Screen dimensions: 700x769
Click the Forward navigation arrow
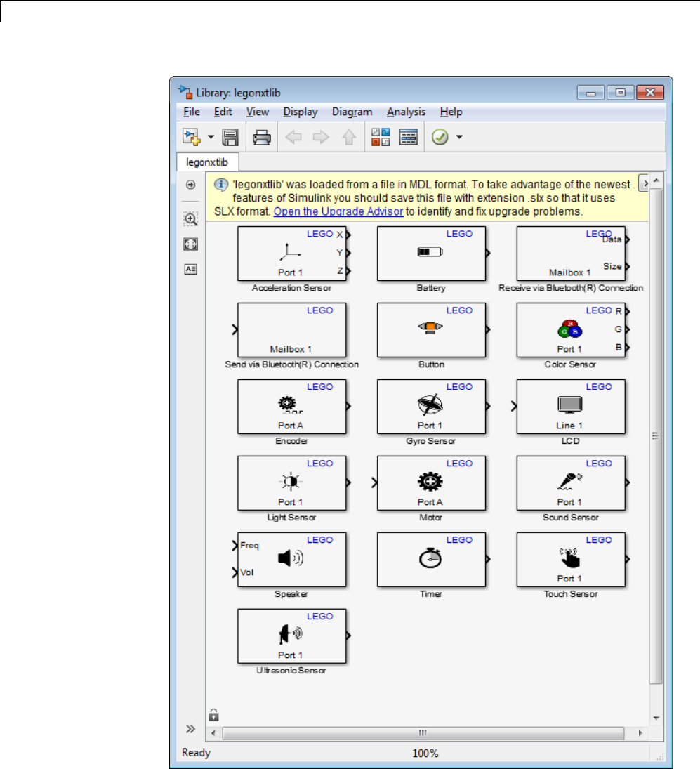click(x=321, y=138)
